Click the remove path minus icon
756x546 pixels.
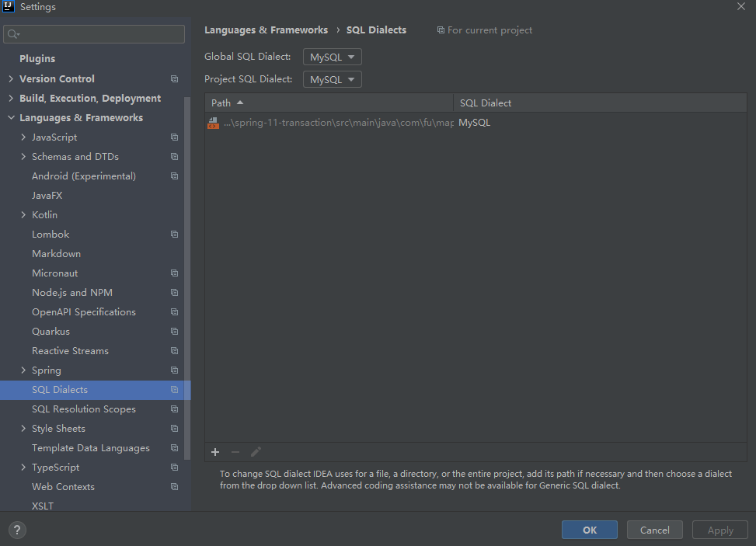pos(235,451)
